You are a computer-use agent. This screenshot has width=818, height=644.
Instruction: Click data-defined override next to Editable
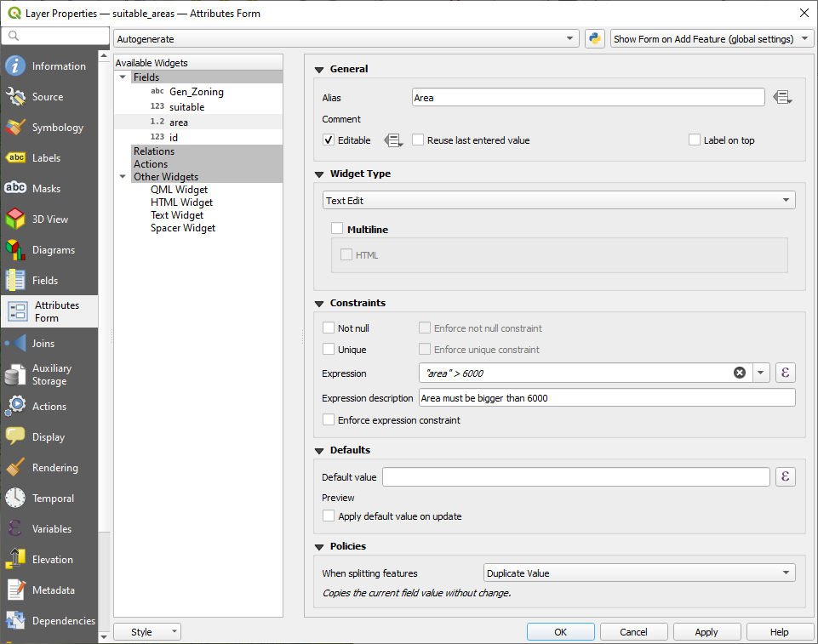click(393, 140)
